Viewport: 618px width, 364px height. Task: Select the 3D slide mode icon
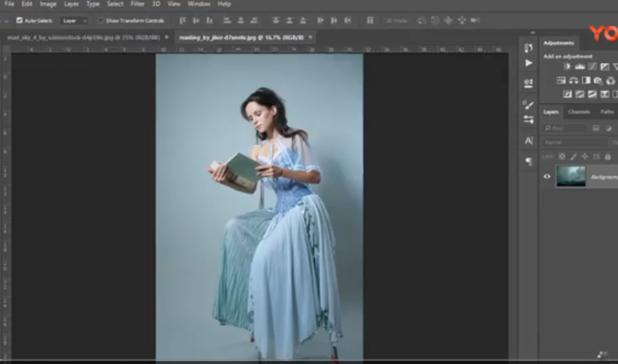462,21
